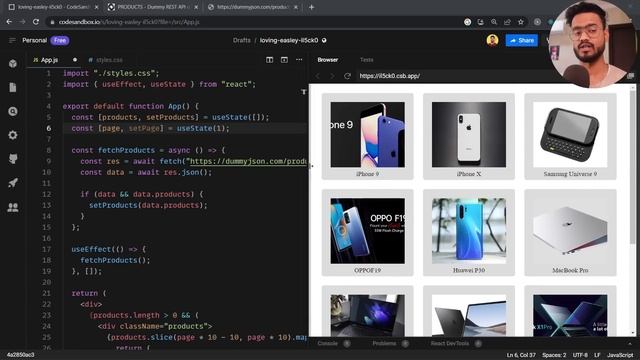
Task: Open the deployment rocket sidebar icon
Action: click(x=13, y=183)
